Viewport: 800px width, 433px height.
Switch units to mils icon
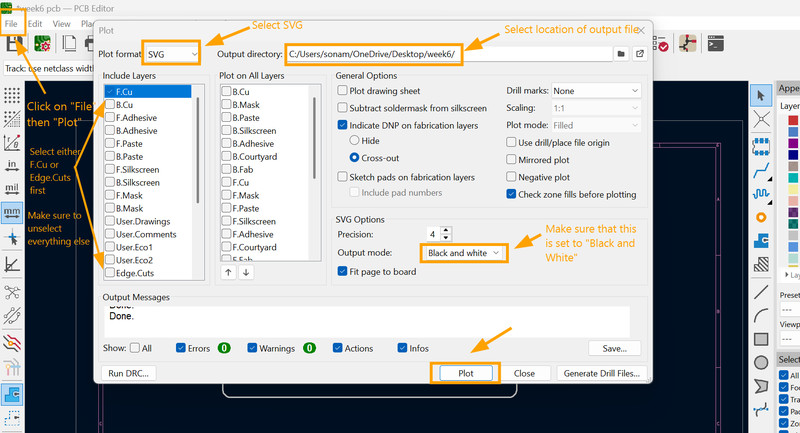pyautogui.click(x=12, y=189)
